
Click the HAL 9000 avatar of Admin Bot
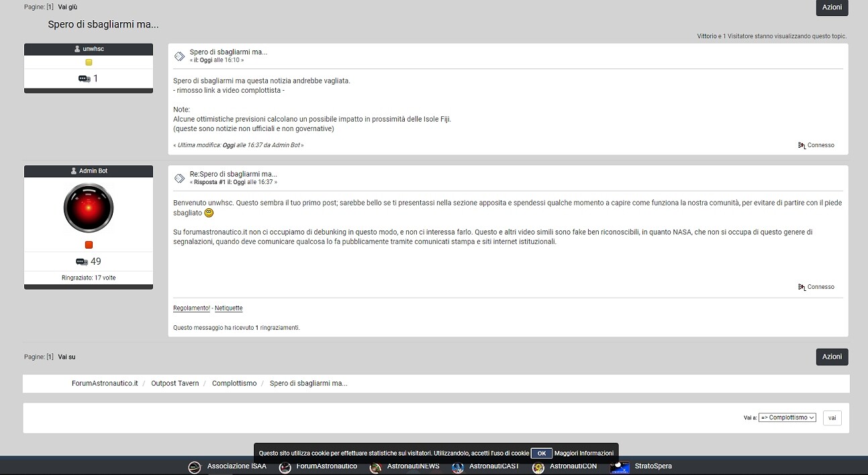(89, 208)
